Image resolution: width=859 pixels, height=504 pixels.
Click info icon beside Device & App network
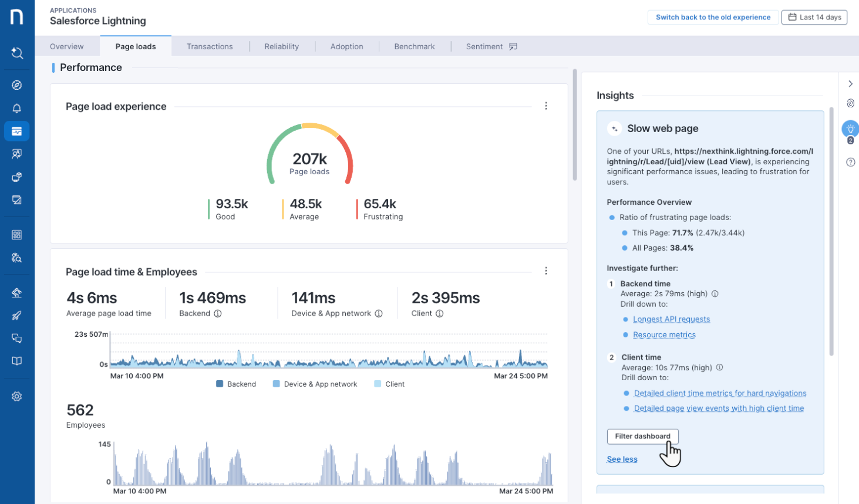(x=379, y=313)
